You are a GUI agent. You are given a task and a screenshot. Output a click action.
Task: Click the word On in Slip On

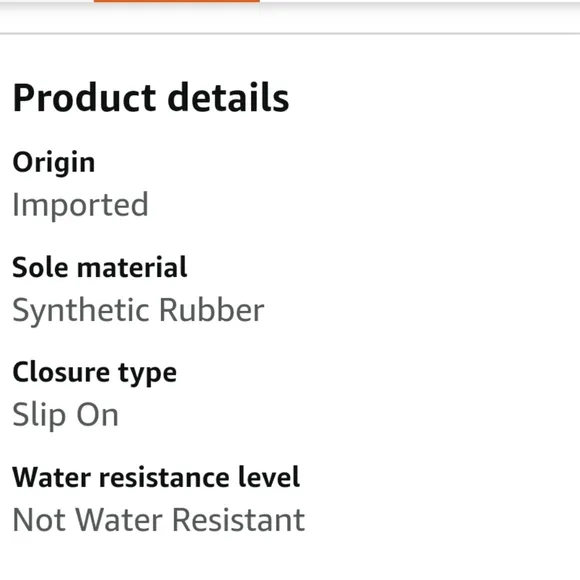tap(97, 415)
